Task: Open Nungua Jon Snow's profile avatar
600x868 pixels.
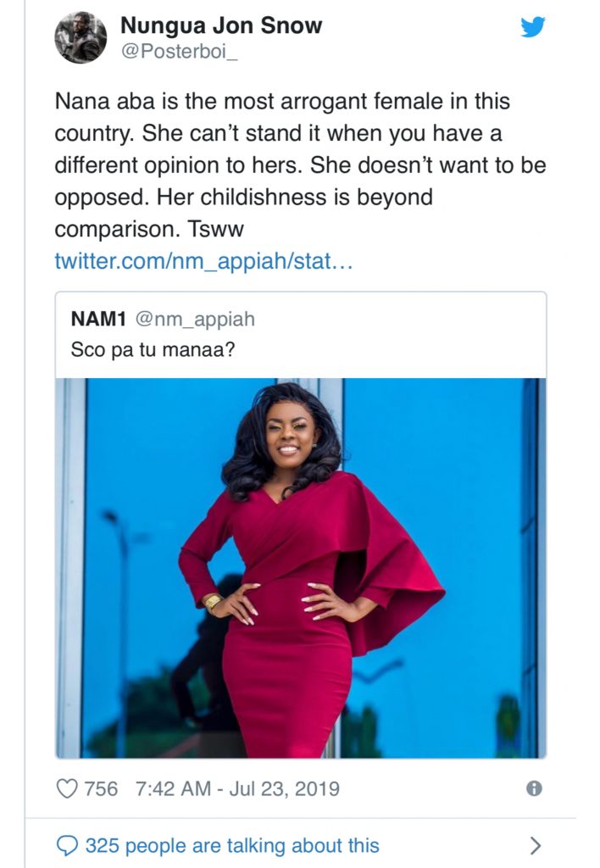Action: coord(81,38)
